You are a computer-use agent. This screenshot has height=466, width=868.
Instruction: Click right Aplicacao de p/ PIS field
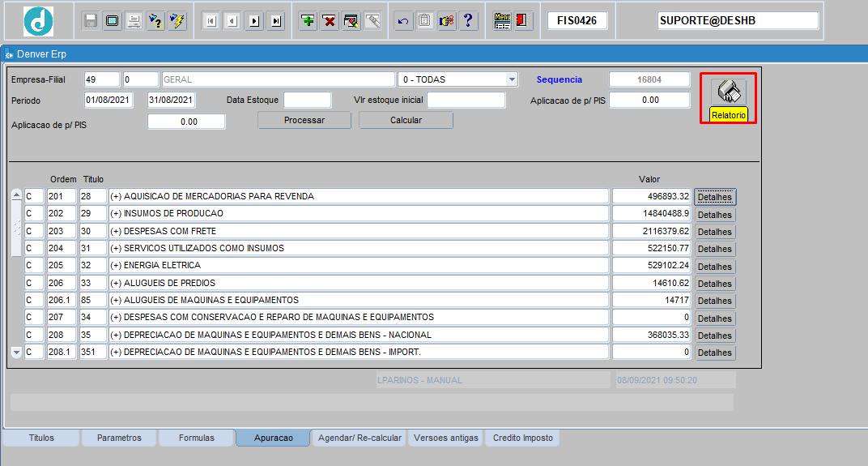(649, 100)
